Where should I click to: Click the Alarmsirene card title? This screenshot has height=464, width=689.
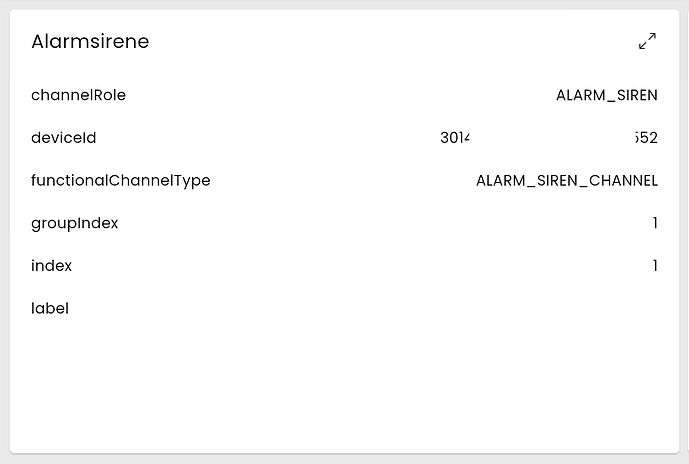90,41
